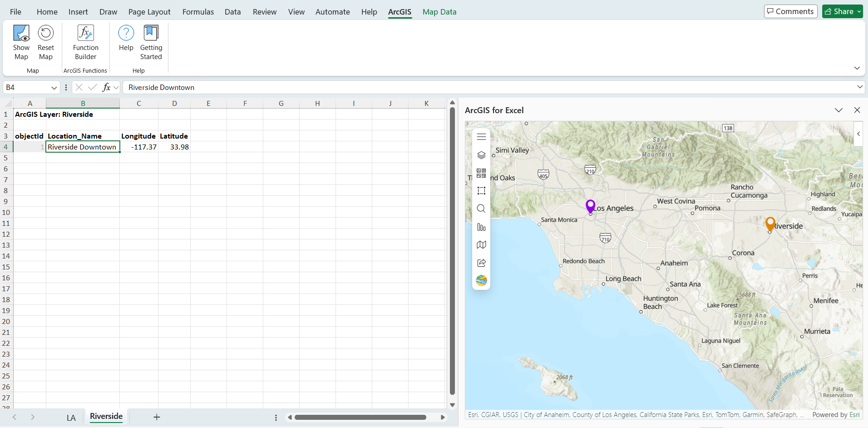Open the Basemap gallery tool
Screen dimensions: 868x428
click(x=481, y=173)
